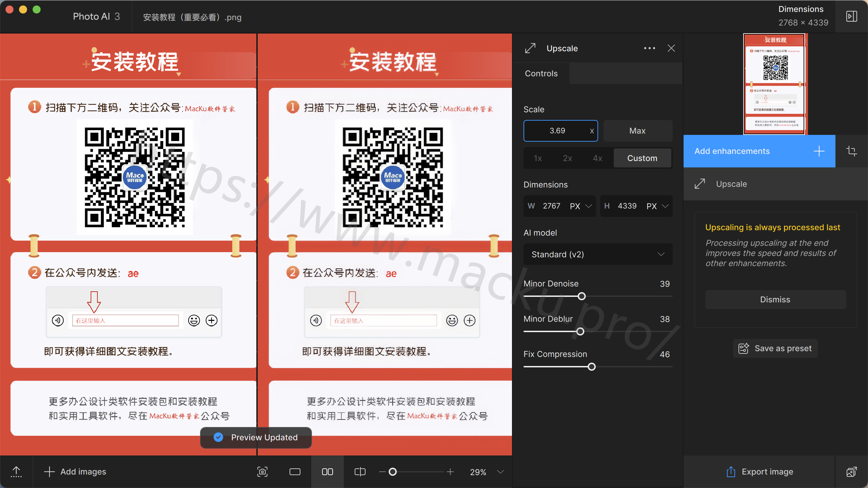Open the width PX unit dropdown
Viewport: 868px width, 488px height.
(x=581, y=206)
